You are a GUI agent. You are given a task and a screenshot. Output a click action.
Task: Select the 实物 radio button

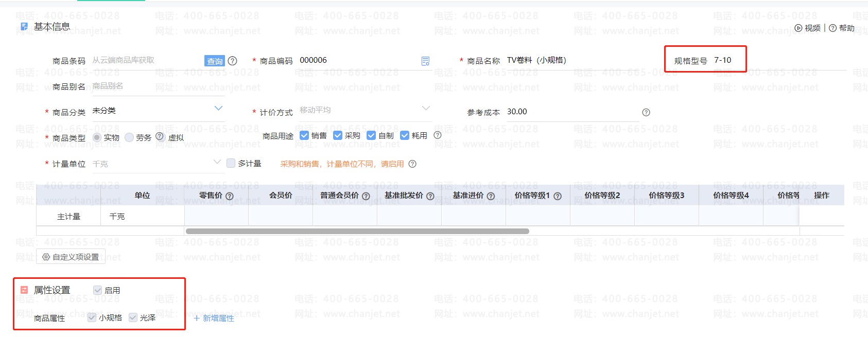(97, 137)
